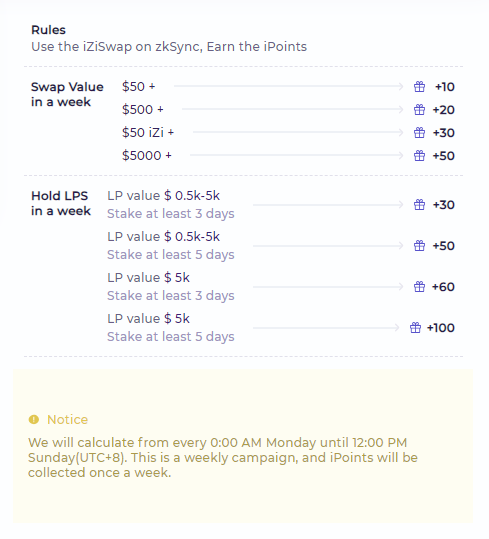Click the arrow line in $500 + row
489x539 pixels.
(293, 109)
